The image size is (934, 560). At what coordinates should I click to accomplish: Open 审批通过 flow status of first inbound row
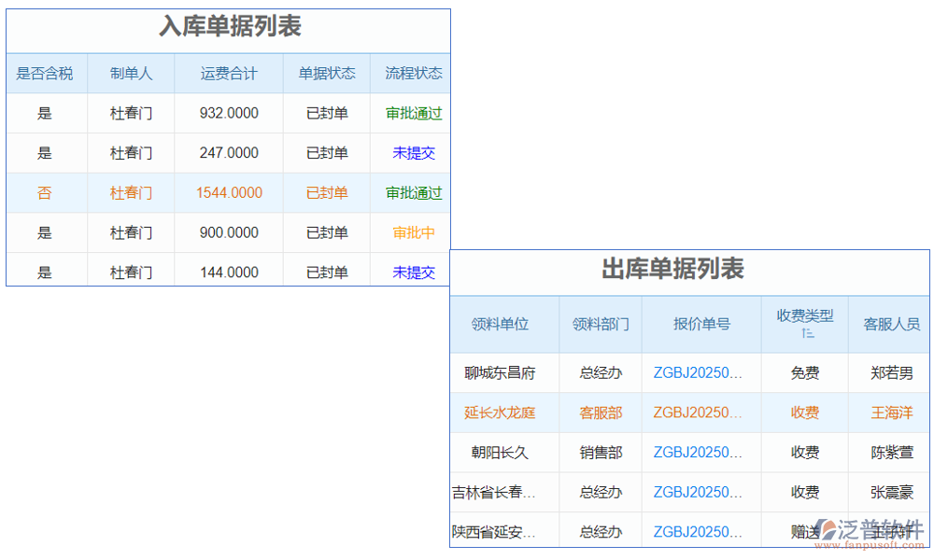click(412, 113)
